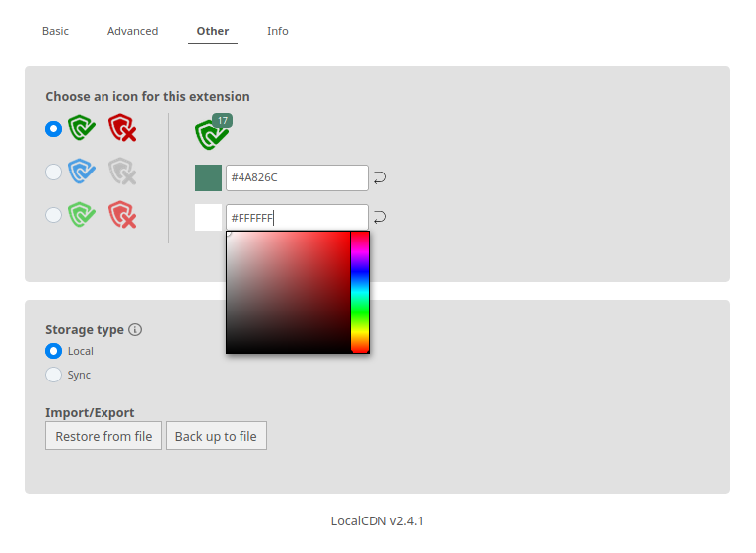Click the dark red shield X icon
Image resolution: width=756 pixels, height=553 pixels.
click(x=122, y=128)
